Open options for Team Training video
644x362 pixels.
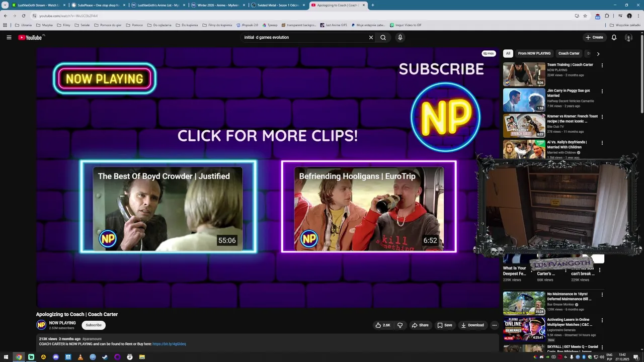602,65
